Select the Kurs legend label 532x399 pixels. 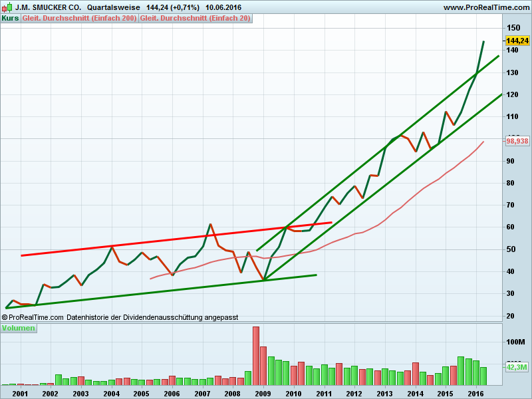11,19
